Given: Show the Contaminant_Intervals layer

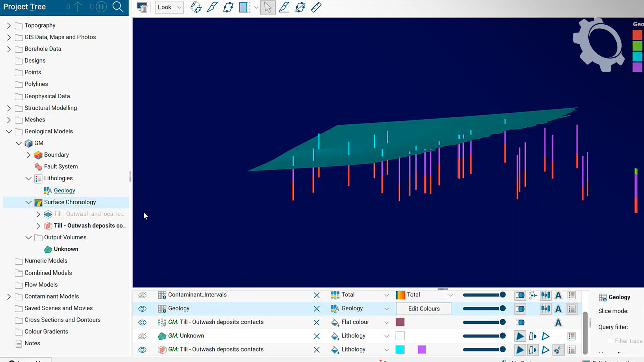Looking at the screenshot, I should coord(142,295).
